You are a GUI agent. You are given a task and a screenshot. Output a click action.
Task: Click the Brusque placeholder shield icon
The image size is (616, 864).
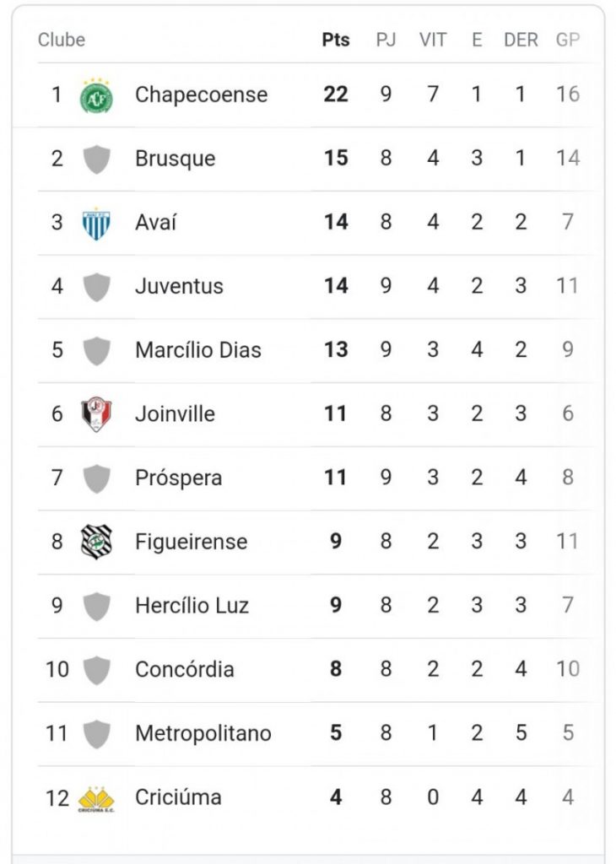coord(96,159)
